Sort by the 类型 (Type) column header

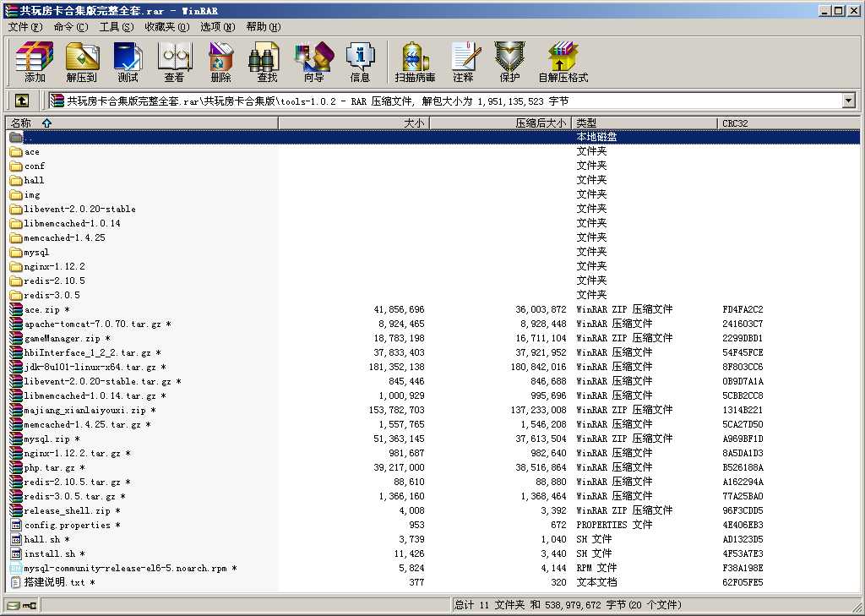click(645, 123)
